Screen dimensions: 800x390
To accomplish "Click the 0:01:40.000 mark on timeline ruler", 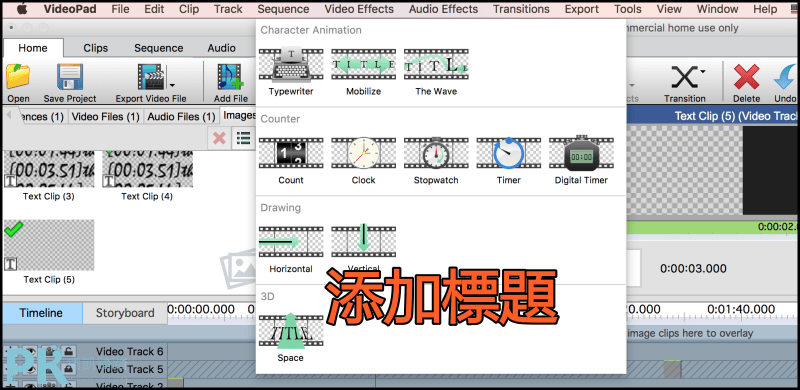I will [x=741, y=309].
